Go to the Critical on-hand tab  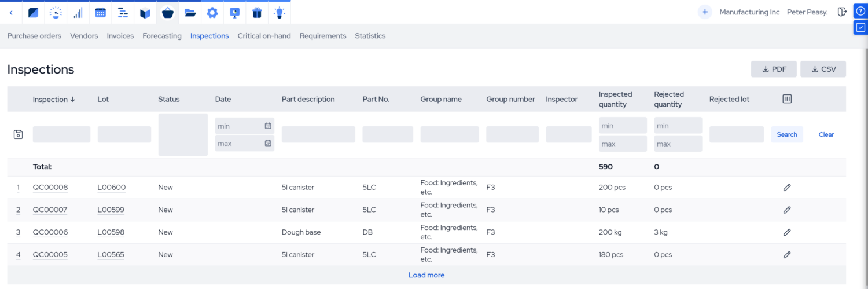(x=264, y=36)
